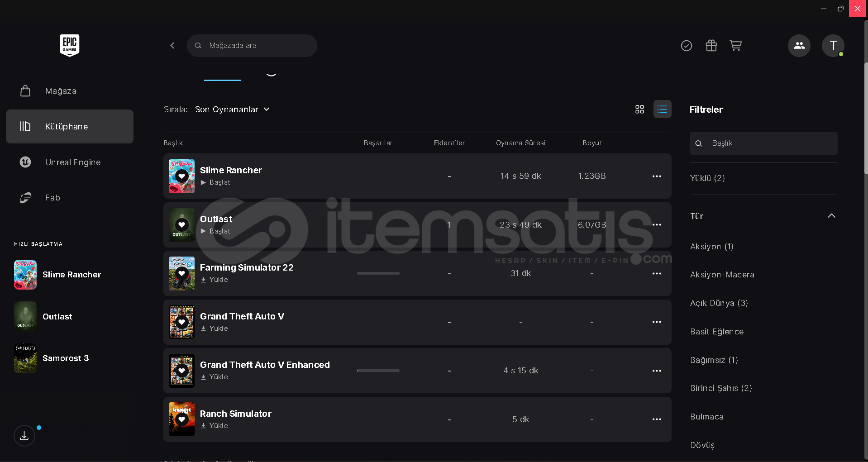Toggle favorite heart on Slime Rancher
Viewport: 868px width, 462px height.
point(182,176)
